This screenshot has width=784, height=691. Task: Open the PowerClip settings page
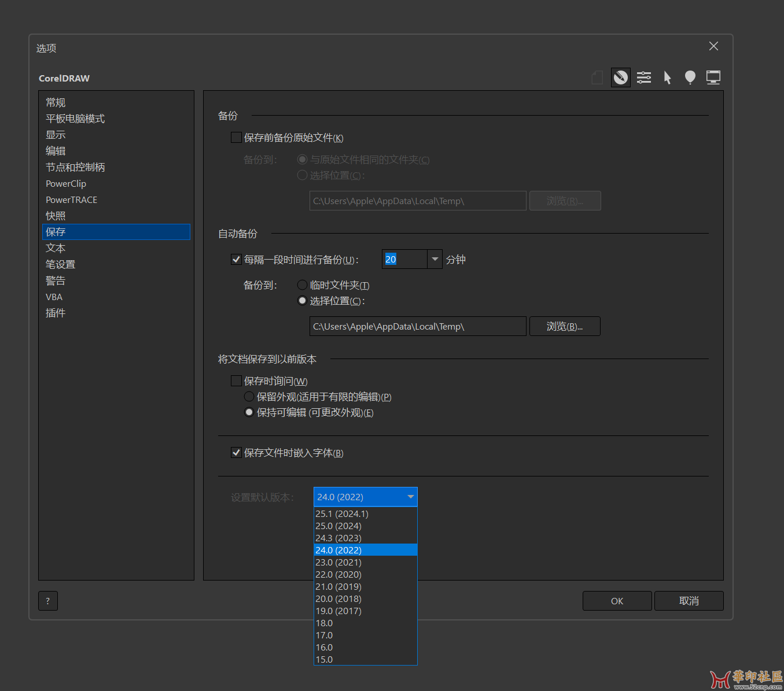(116, 183)
